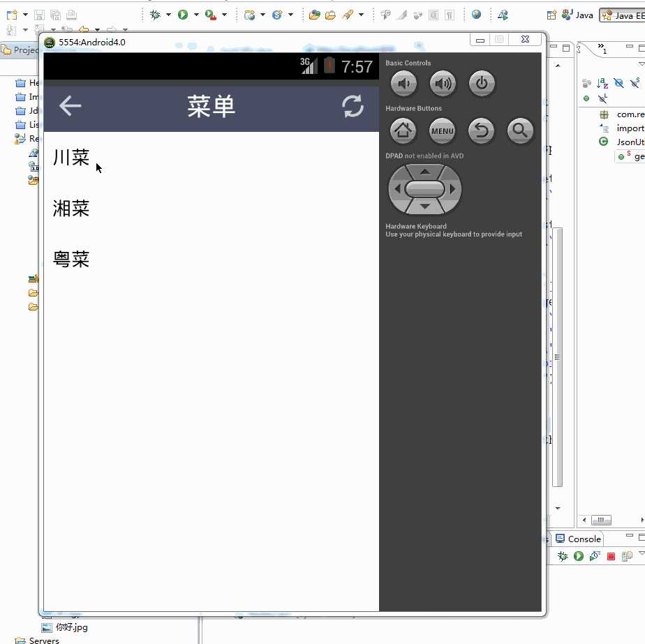Switch to the Java perspective
This screenshot has height=644, width=645.
577,15
